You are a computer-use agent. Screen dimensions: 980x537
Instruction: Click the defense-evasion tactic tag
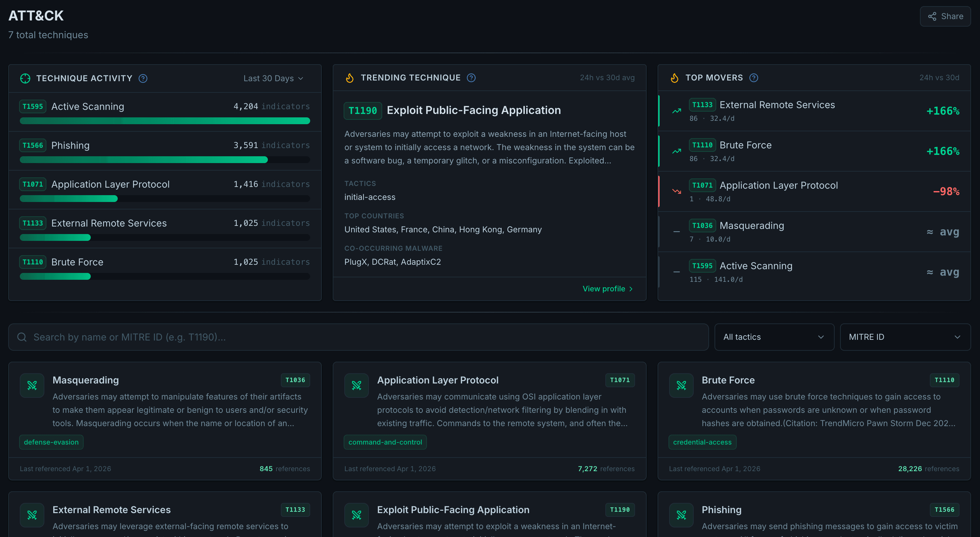52,442
